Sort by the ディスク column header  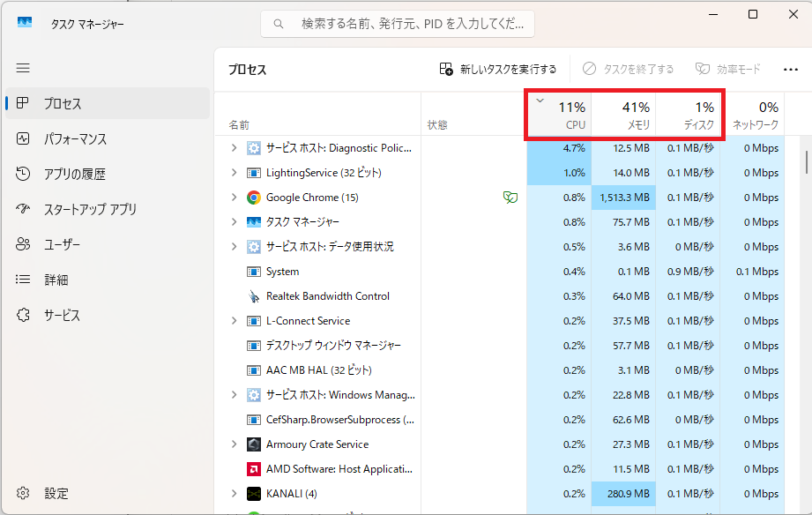(x=688, y=115)
